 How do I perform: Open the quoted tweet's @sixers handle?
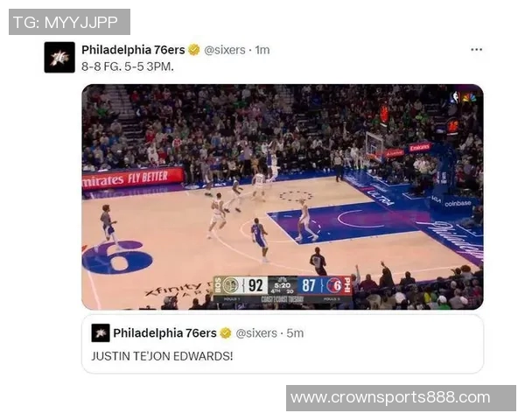click(256, 333)
